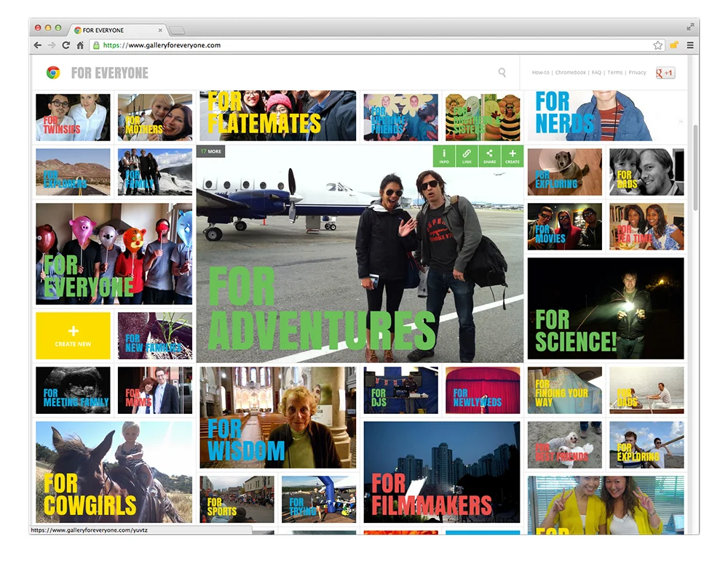This screenshot has width=728, height=574.
Task: Click the browser forward arrow
Action: 52,45
